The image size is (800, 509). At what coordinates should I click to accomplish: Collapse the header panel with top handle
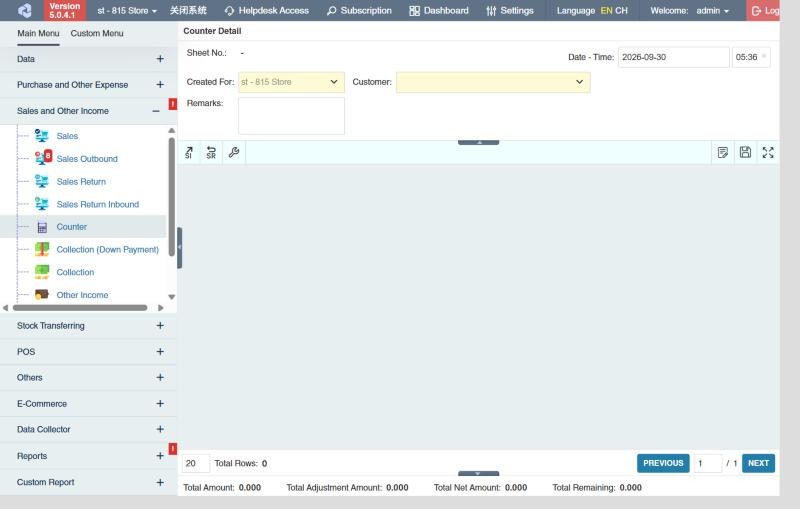pyautogui.click(x=479, y=142)
